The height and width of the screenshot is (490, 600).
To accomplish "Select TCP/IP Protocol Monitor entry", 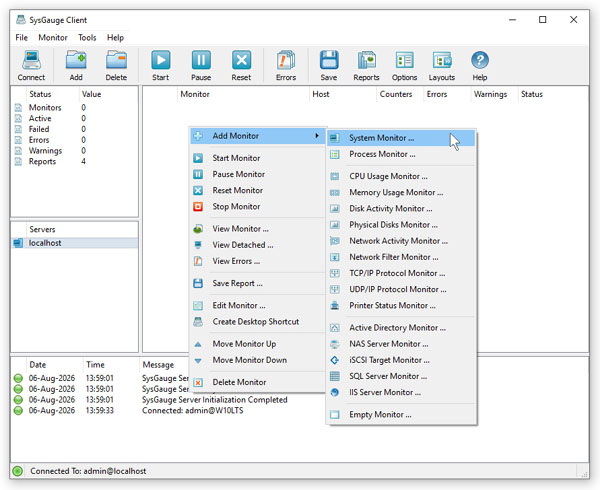I will pos(401,273).
